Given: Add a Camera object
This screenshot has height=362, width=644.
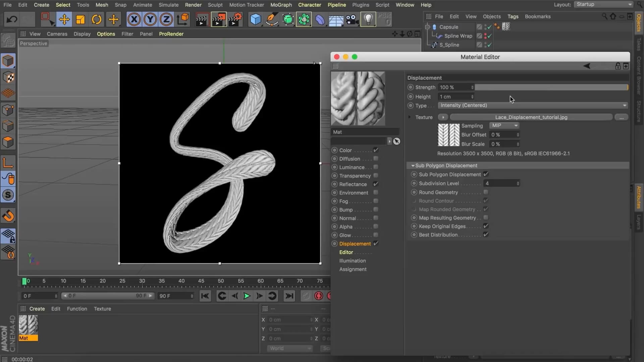Looking at the screenshot, I should point(352,19).
